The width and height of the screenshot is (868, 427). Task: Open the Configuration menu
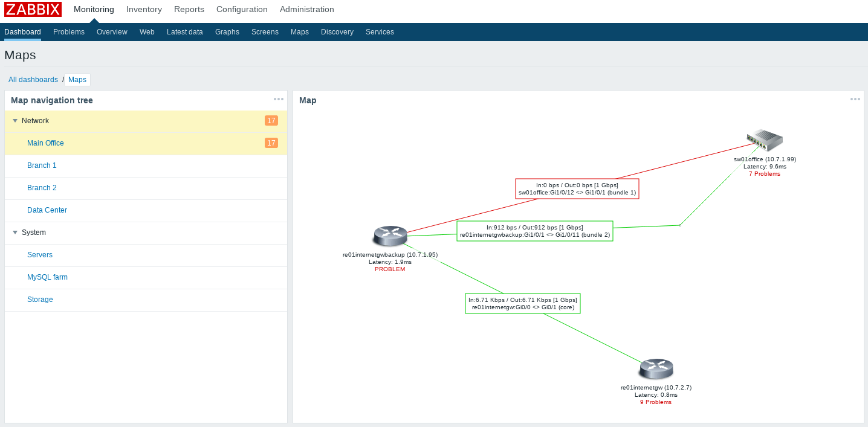coord(242,9)
